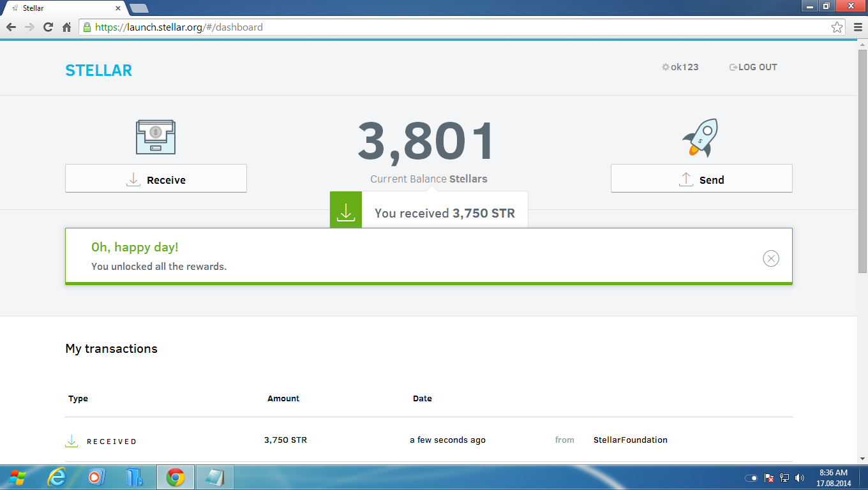This screenshot has height=490, width=868.
Task: Click the rocket icon above Send
Action: 701,138
